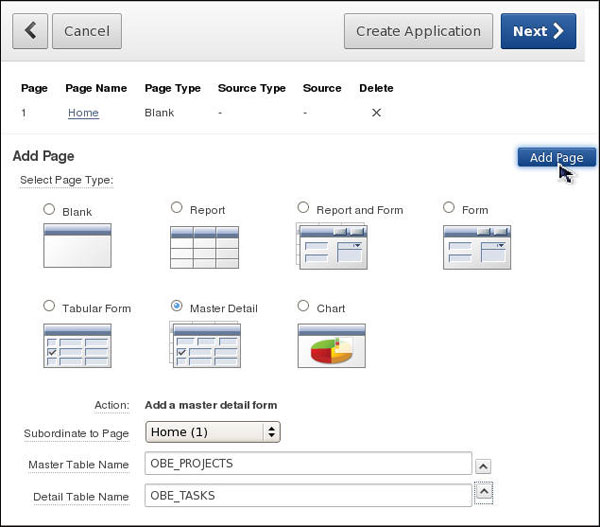
Task: Click the Master Table Name field
Action: click(308, 464)
